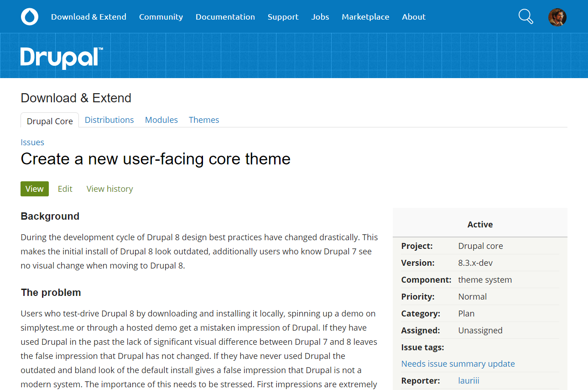Open the Jobs page from navigation
Viewport: 588px width, 390px height.
pyautogui.click(x=320, y=16)
